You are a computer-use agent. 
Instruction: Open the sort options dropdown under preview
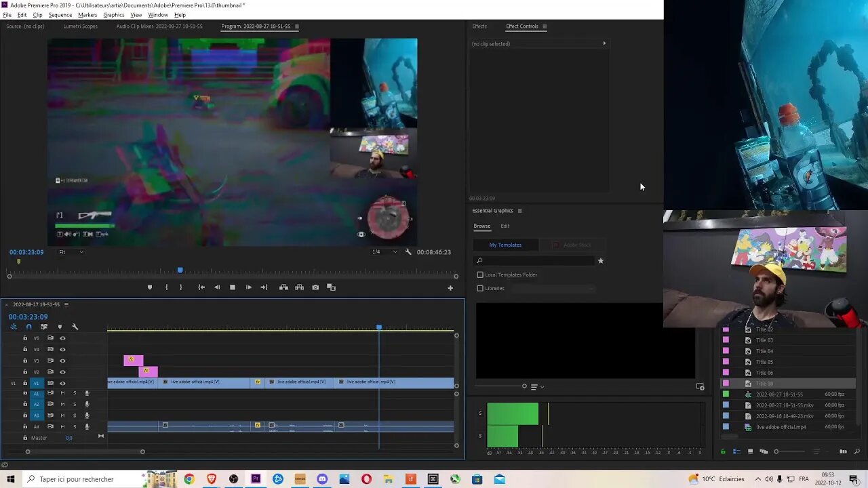click(x=537, y=386)
